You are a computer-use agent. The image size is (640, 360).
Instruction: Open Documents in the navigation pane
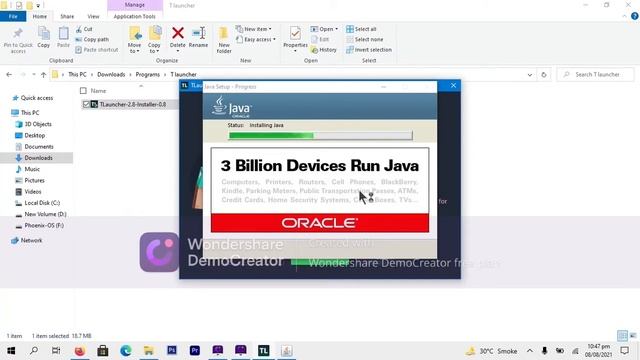pos(38,147)
